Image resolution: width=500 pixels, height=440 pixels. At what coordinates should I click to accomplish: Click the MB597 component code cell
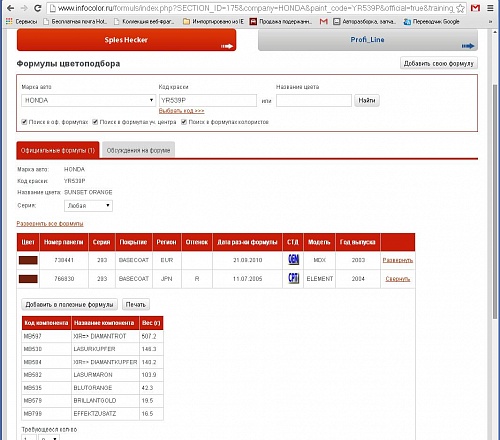46,336
